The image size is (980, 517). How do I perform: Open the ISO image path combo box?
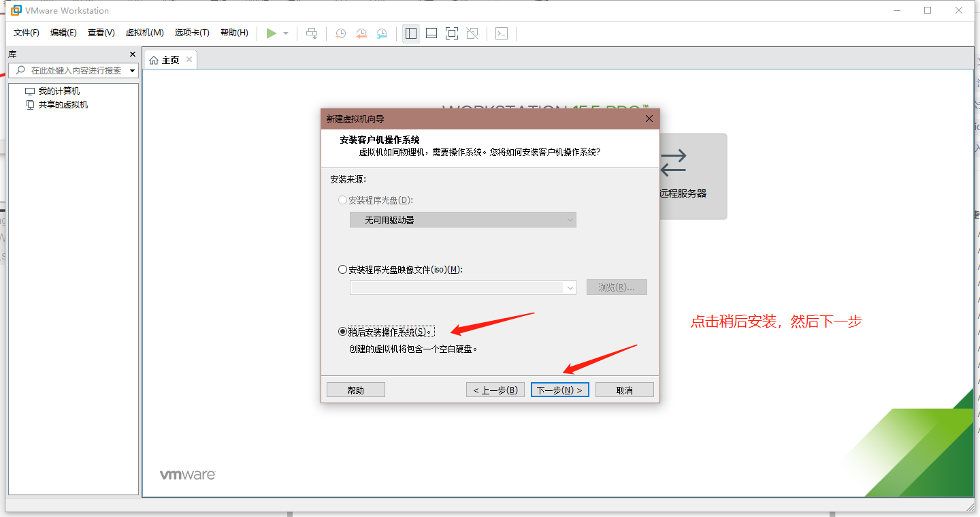click(x=463, y=287)
